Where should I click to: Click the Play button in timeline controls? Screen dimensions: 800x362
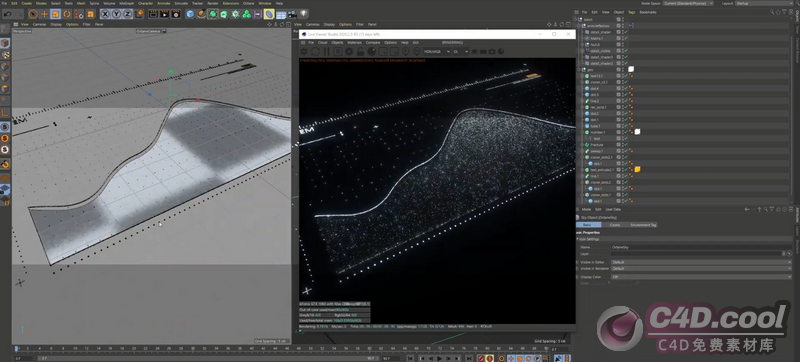(x=439, y=358)
